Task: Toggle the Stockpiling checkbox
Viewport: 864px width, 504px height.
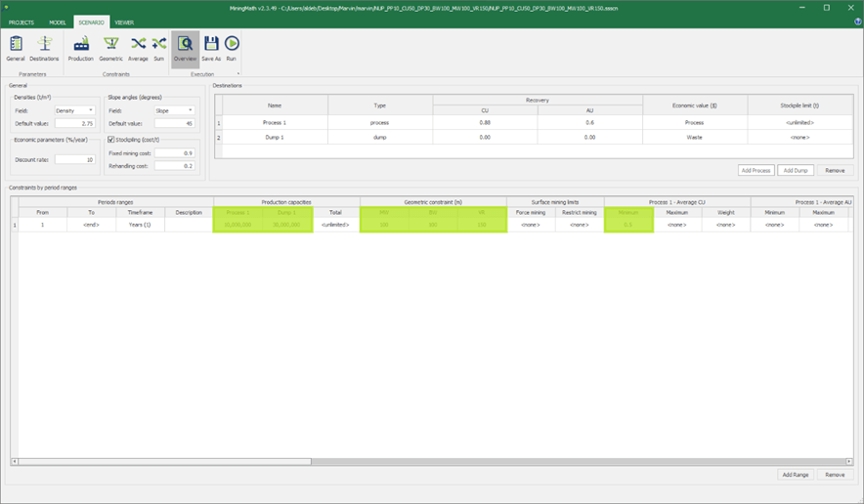Action: [x=111, y=140]
